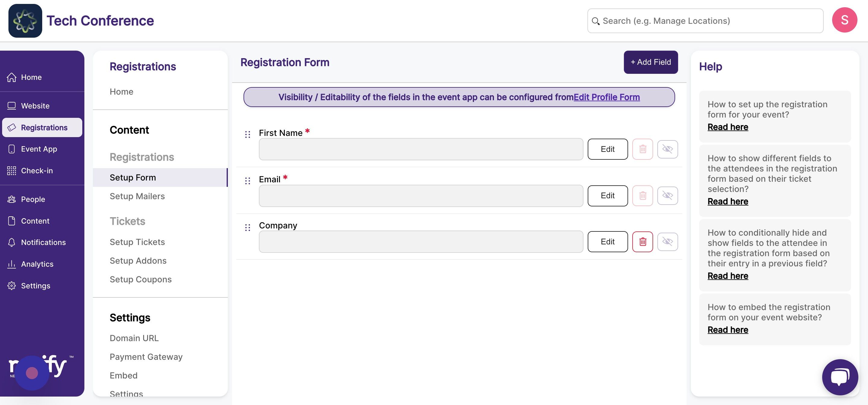Toggle visibility of the Company field
This screenshot has height=405, width=868.
[667, 242]
